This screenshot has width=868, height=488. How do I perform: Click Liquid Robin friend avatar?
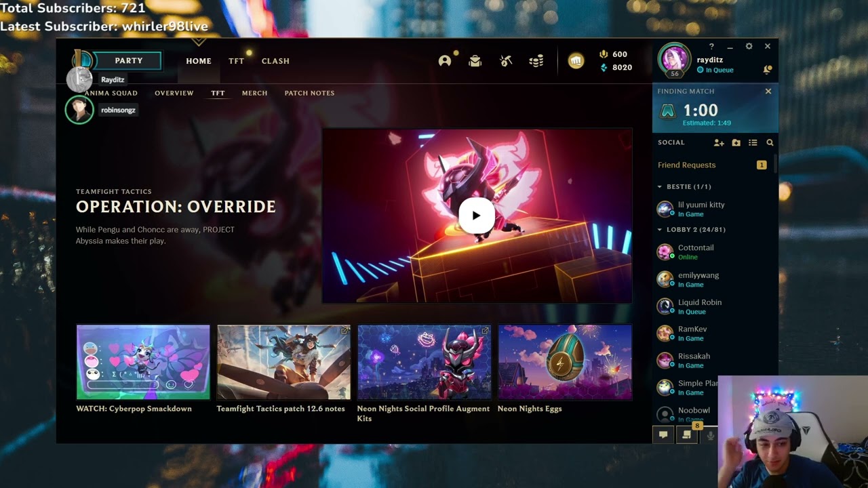tap(665, 306)
